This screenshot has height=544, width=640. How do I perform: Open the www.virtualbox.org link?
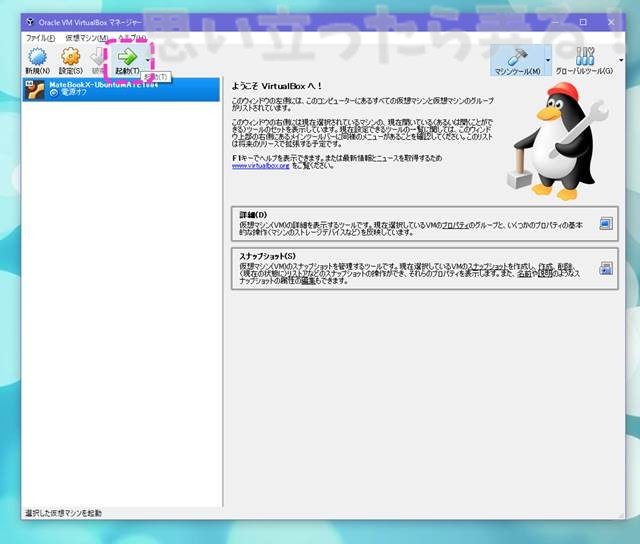[260, 166]
